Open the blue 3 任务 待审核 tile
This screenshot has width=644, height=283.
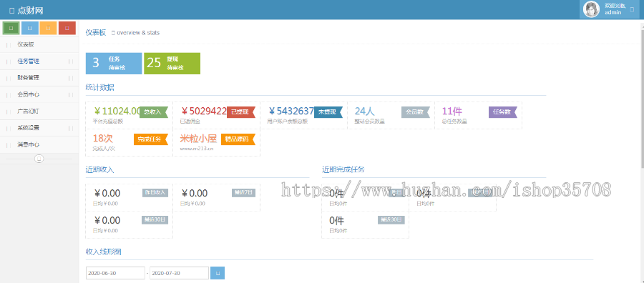pyautogui.click(x=114, y=63)
